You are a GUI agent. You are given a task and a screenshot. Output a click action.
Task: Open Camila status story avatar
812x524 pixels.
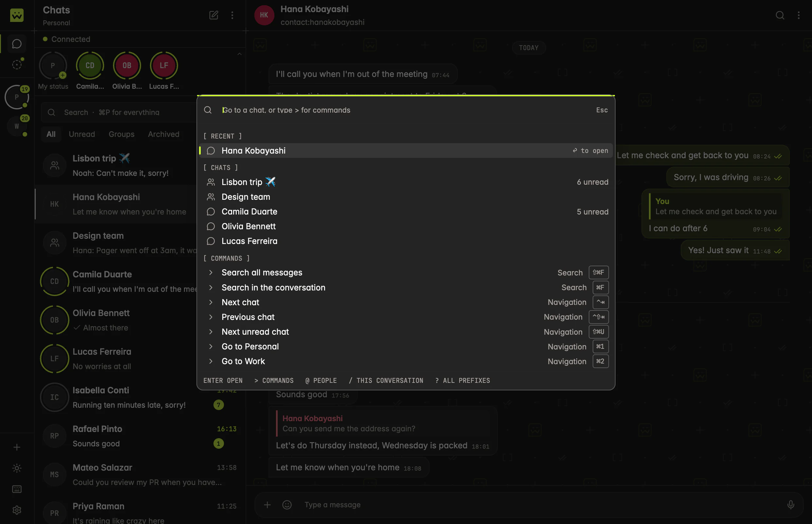click(90, 65)
